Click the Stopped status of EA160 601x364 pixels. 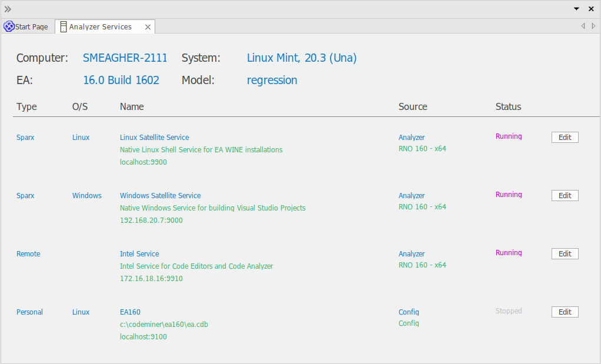coord(508,311)
